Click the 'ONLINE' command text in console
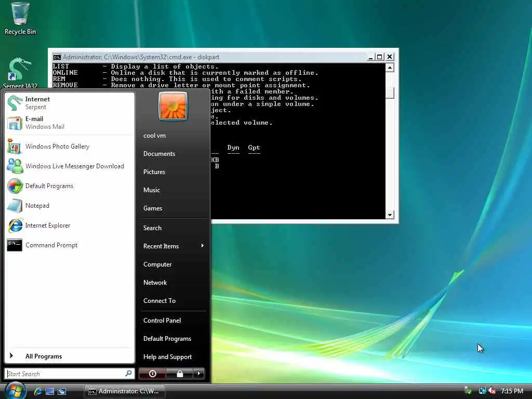This screenshot has height=399, width=532. 65,73
